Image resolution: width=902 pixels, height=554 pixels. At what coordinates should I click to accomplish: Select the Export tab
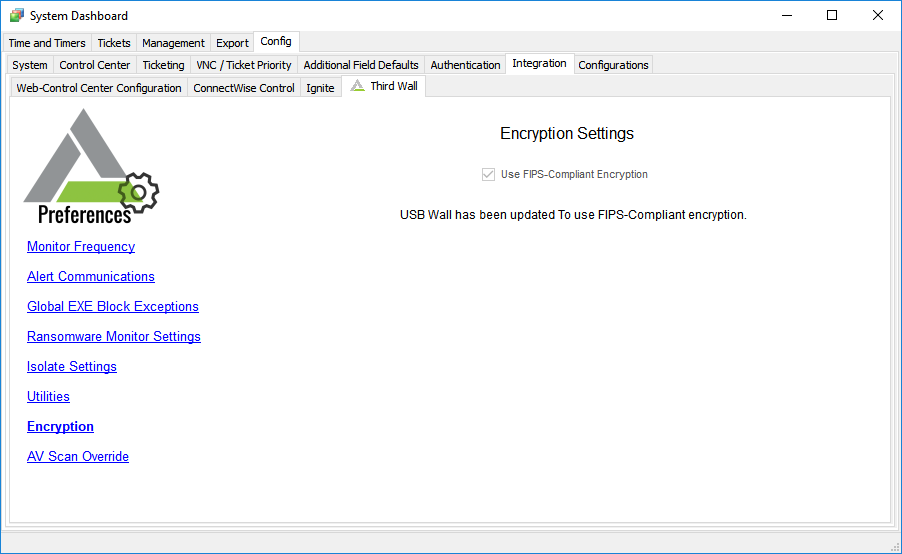click(x=232, y=43)
